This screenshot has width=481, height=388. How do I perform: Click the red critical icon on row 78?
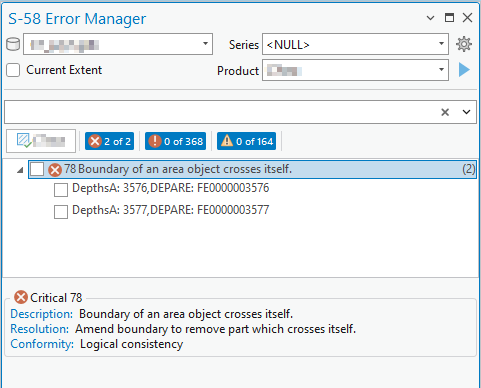coord(55,170)
